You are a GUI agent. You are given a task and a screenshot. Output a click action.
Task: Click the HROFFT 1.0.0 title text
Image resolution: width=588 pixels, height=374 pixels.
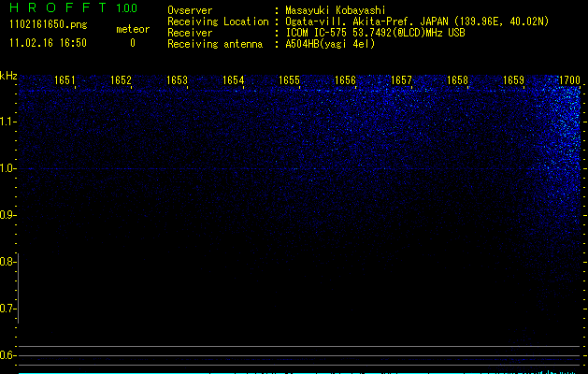pyautogui.click(x=74, y=7)
